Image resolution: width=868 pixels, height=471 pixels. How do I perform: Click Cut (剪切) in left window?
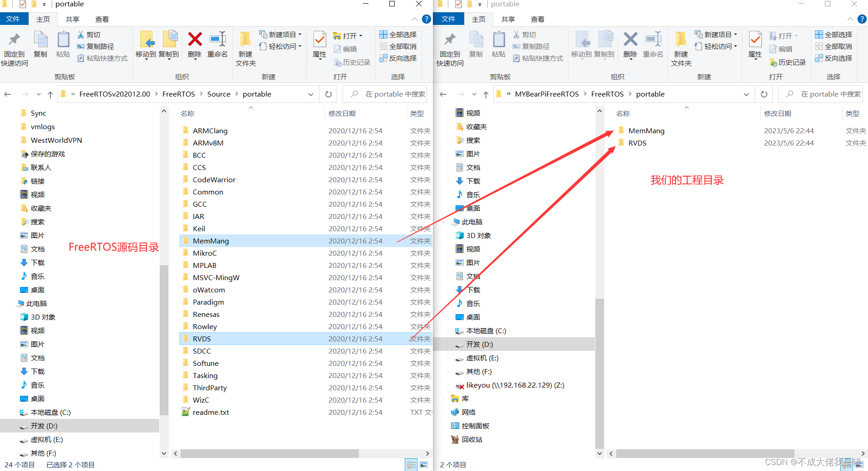point(89,34)
